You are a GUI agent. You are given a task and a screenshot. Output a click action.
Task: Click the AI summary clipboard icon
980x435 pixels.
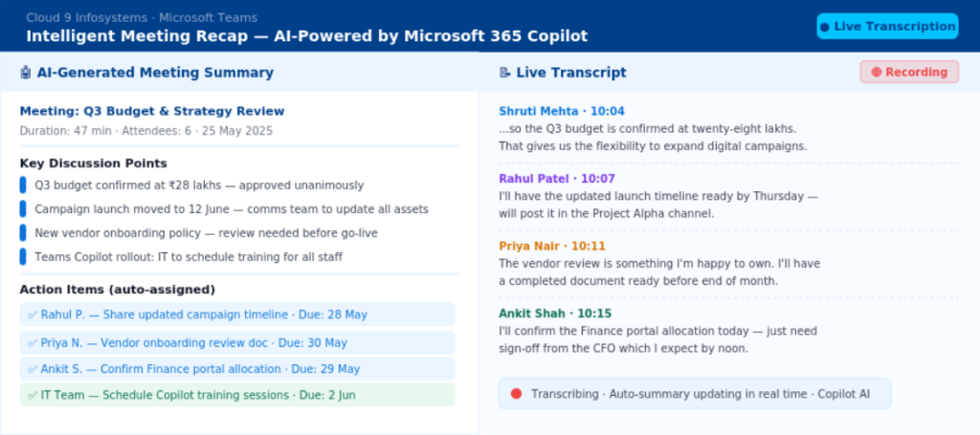coord(26,73)
